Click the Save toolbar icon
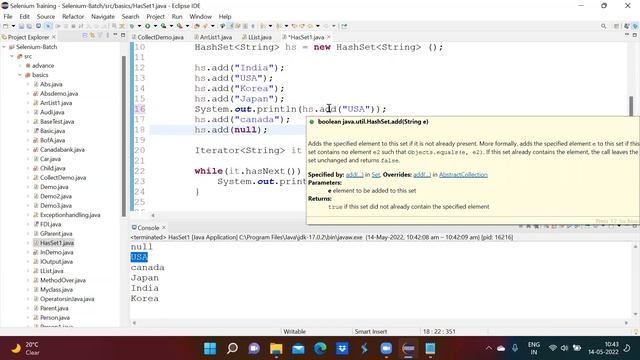 tap(21, 26)
